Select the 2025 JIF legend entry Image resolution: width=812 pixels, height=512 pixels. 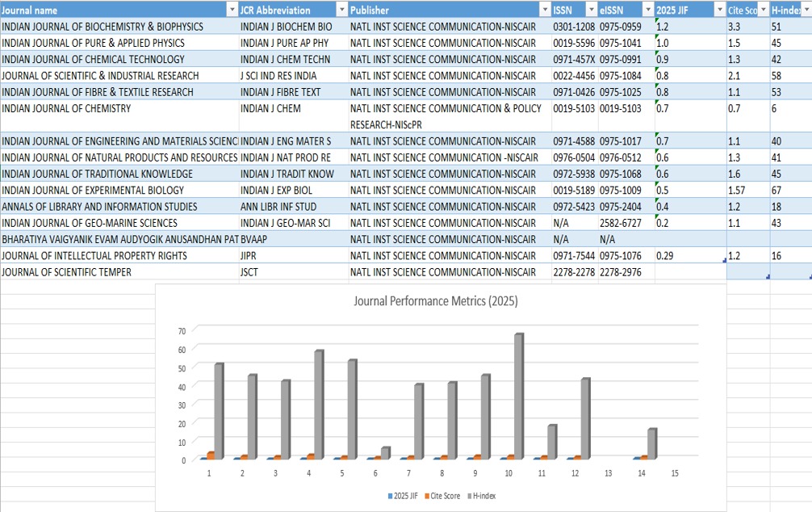tap(403, 496)
